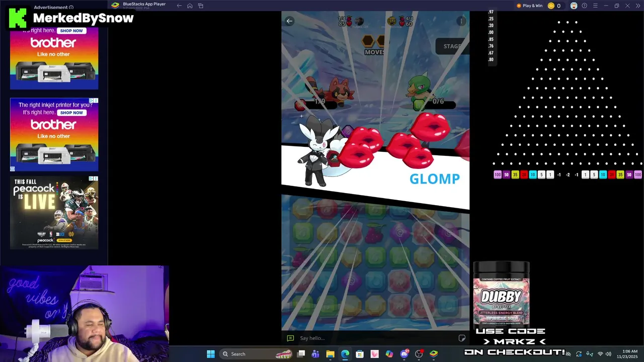Screen dimensions: 644x362
Task: Click the icon right of chat field
Action: pyautogui.click(x=462, y=338)
